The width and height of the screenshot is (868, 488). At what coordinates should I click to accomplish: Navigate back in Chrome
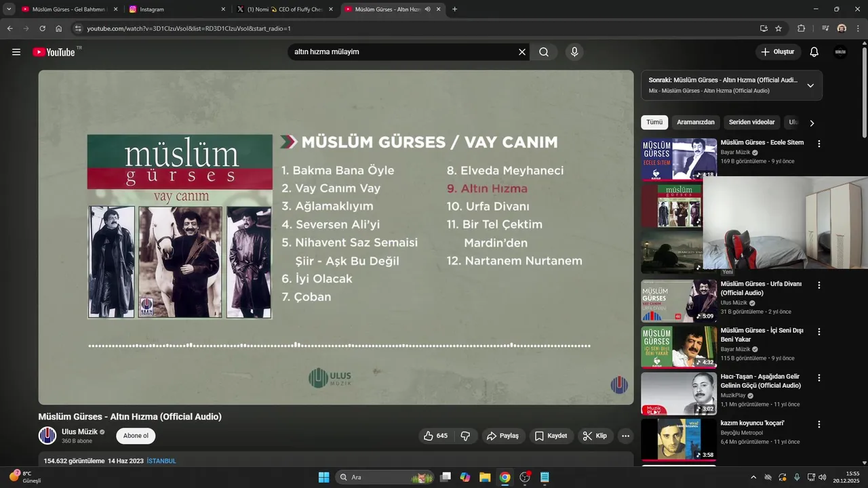tap(9, 28)
